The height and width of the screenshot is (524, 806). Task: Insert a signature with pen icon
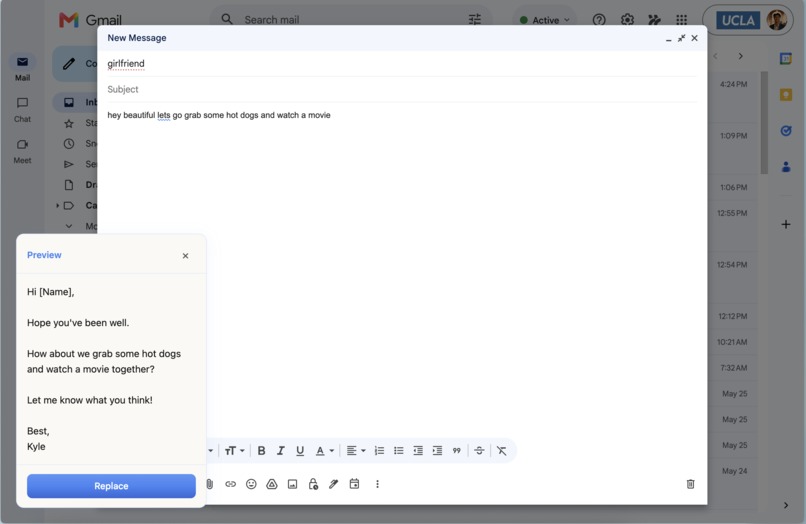334,484
